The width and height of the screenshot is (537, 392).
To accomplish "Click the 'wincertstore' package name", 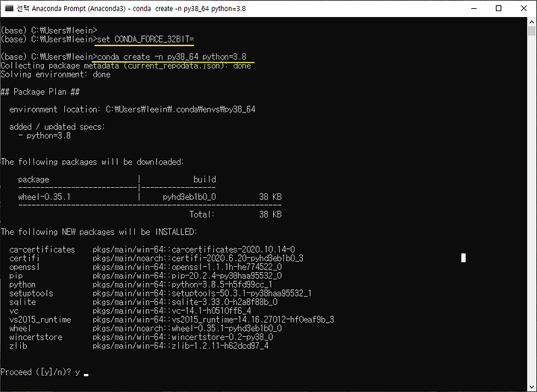I will pyautogui.click(x=36, y=338).
